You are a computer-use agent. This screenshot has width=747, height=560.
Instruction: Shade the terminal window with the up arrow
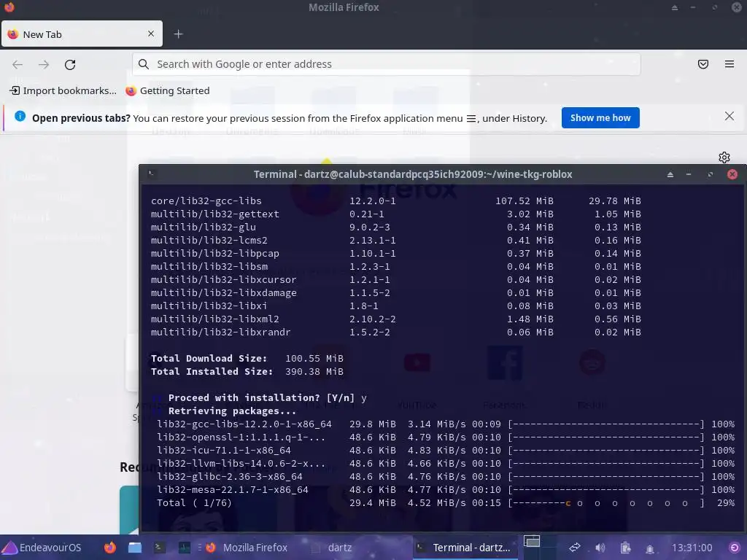(670, 174)
